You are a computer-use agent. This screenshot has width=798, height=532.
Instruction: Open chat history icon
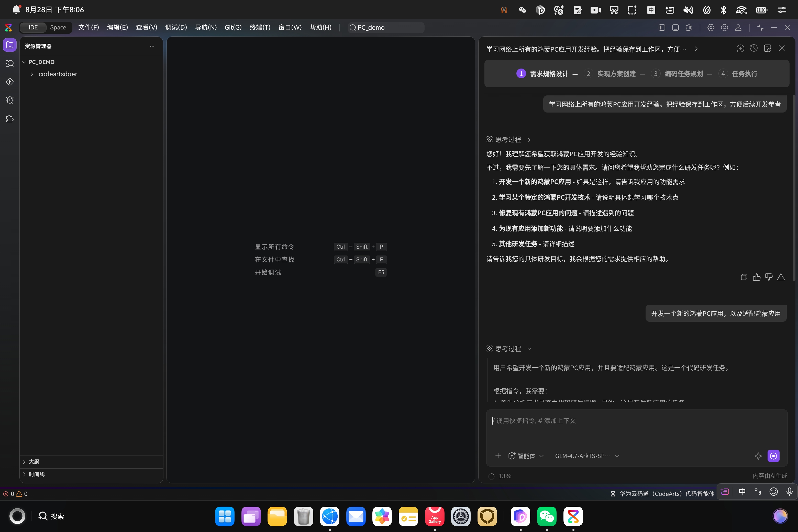tap(754, 49)
